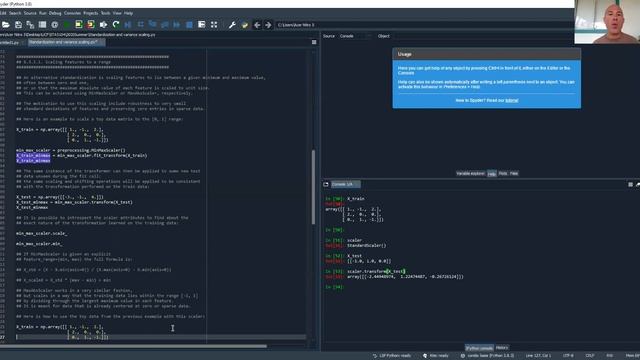Click the round @ symbol toolbar icon

point(54,25)
